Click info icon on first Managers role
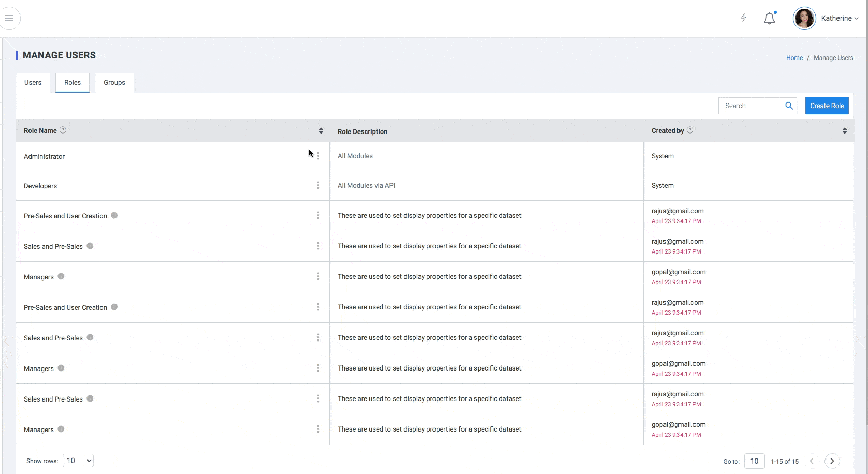868x474 pixels. pyautogui.click(x=61, y=276)
